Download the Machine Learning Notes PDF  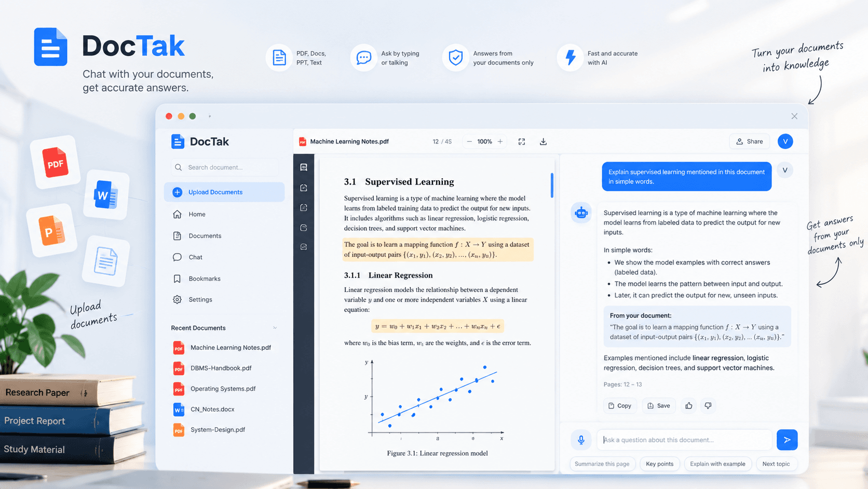click(x=543, y=141)
